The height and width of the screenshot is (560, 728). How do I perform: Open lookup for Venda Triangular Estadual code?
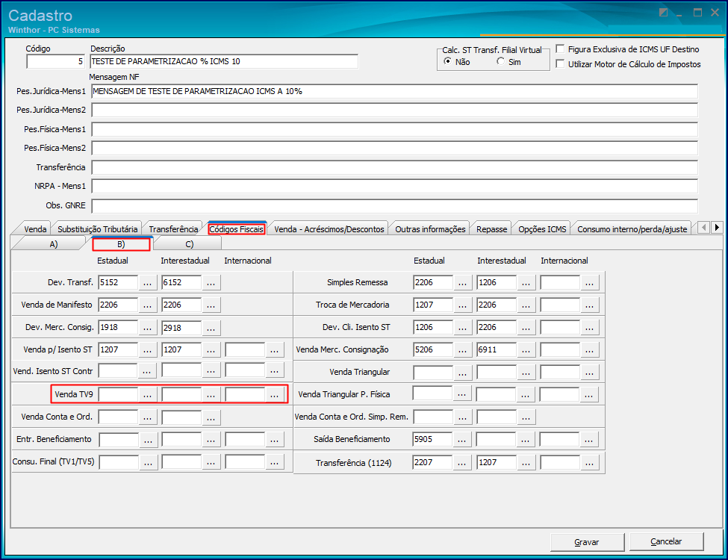(462, 373)
